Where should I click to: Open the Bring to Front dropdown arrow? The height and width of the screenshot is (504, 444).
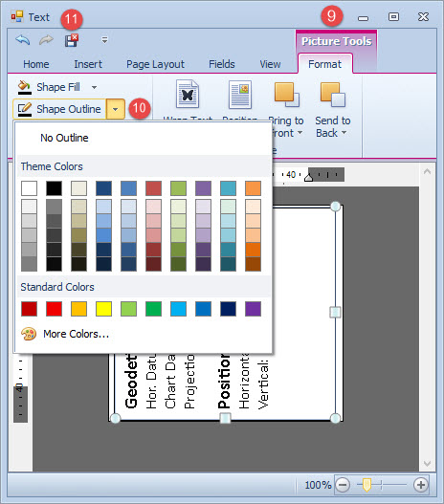point(300,133)
